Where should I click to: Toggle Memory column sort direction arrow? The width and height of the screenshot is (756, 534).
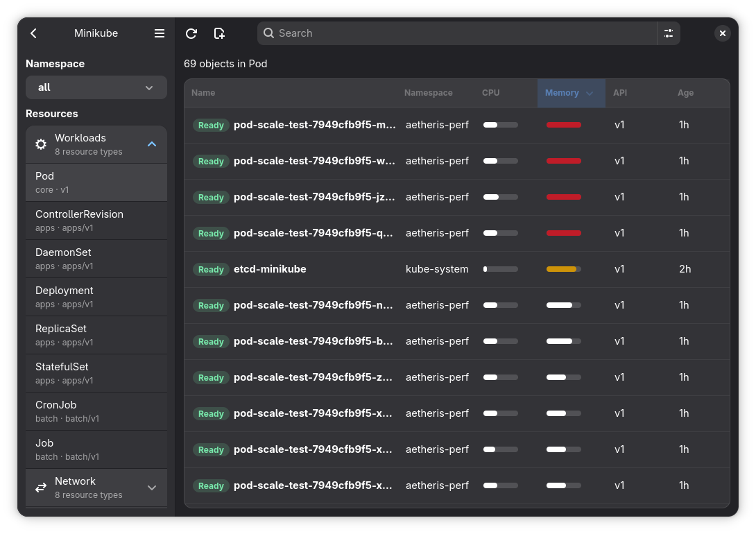(590, 94)
